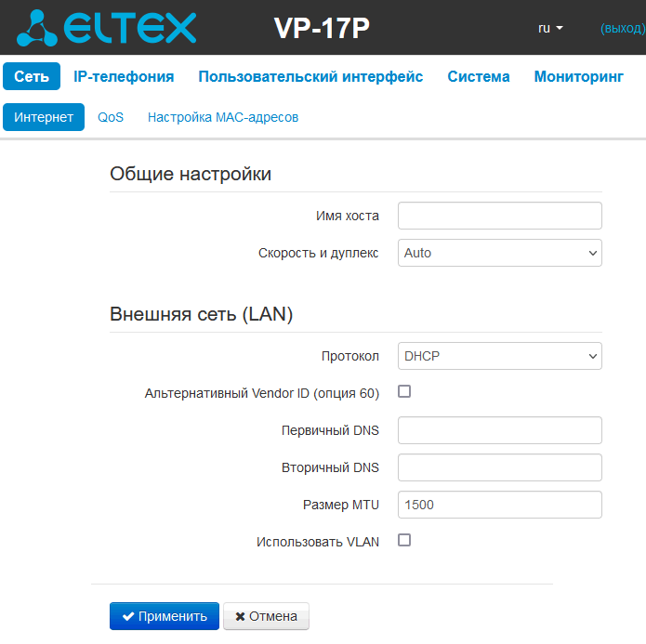
Task: Click the checkmark icon on Применить button
Action: pos(128,616)
